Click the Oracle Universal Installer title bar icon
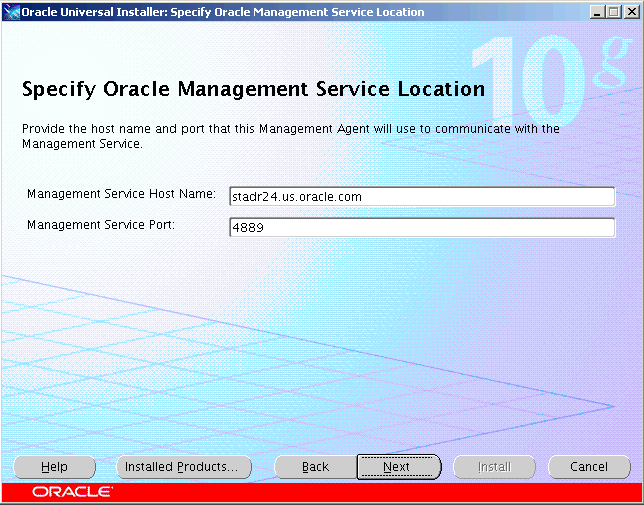 (11, 12)
